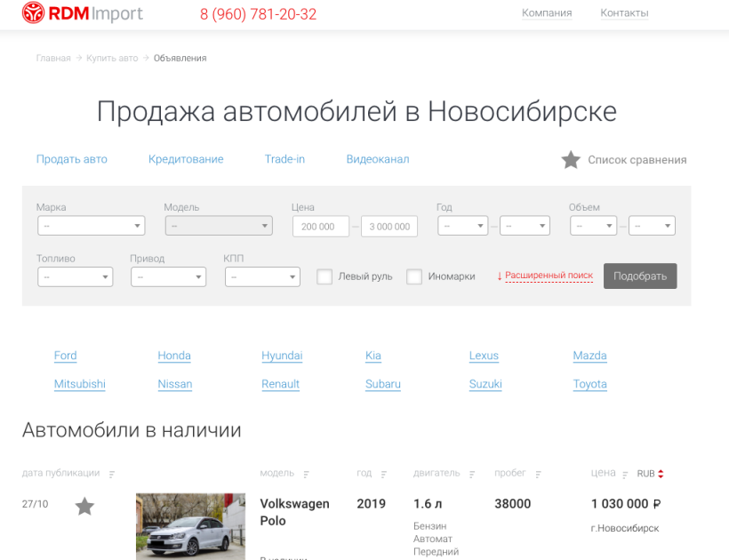Sort by publication date icon
The width and height of the screenshot is (729, 560).
click(112, 474)
